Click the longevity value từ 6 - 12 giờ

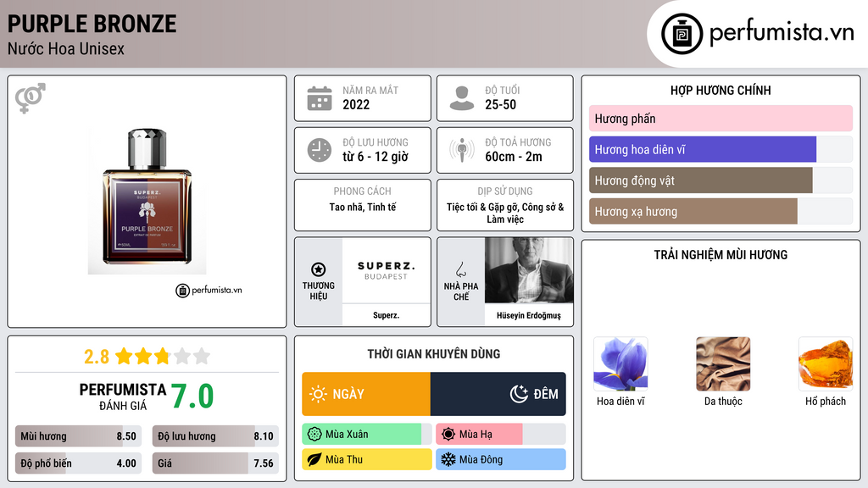376,157
